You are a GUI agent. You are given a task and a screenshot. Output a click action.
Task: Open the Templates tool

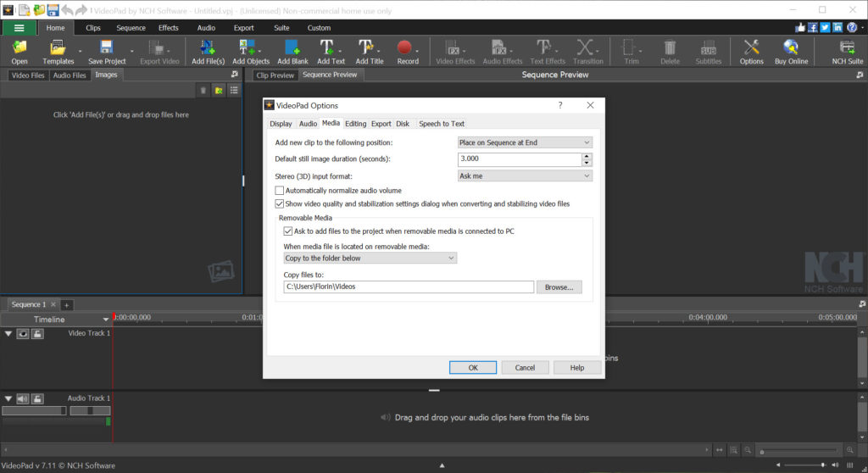[x=58, y=52]
